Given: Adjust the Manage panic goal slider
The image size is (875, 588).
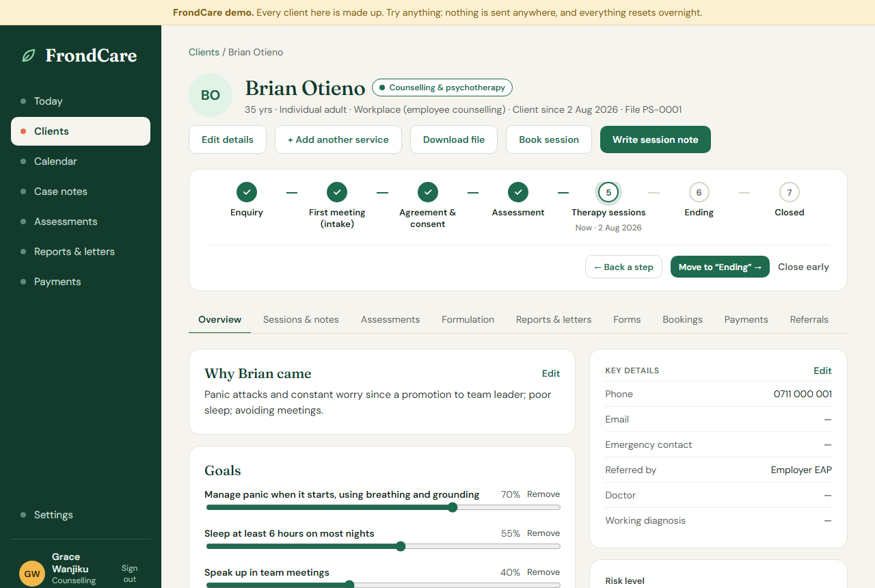Looking at the screenshot, I should [x=383, y=507].
